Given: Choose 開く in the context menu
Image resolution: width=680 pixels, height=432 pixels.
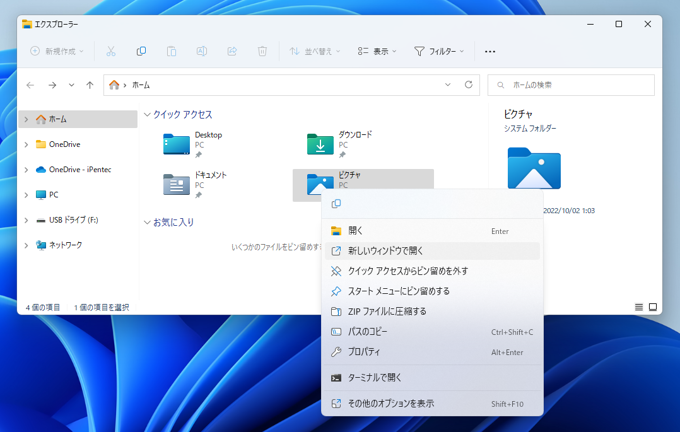Looking at the screenshot, I should (x=432, y=231).
